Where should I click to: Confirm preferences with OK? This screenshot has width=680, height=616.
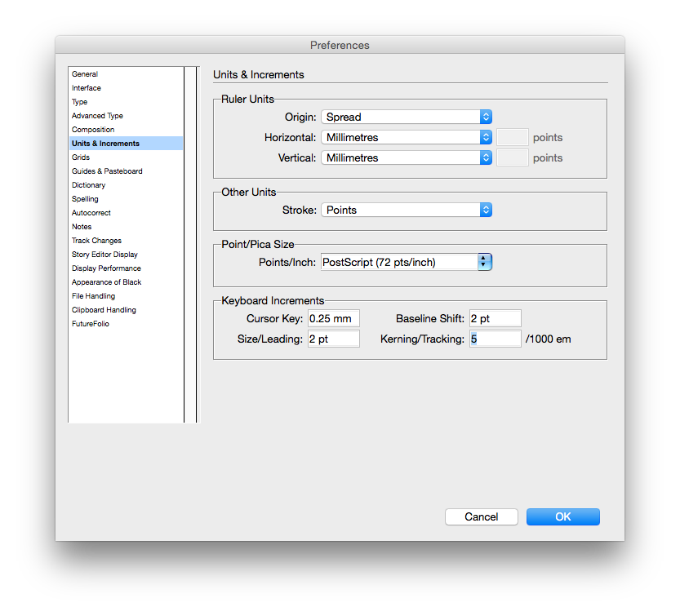tap(563, 516)
